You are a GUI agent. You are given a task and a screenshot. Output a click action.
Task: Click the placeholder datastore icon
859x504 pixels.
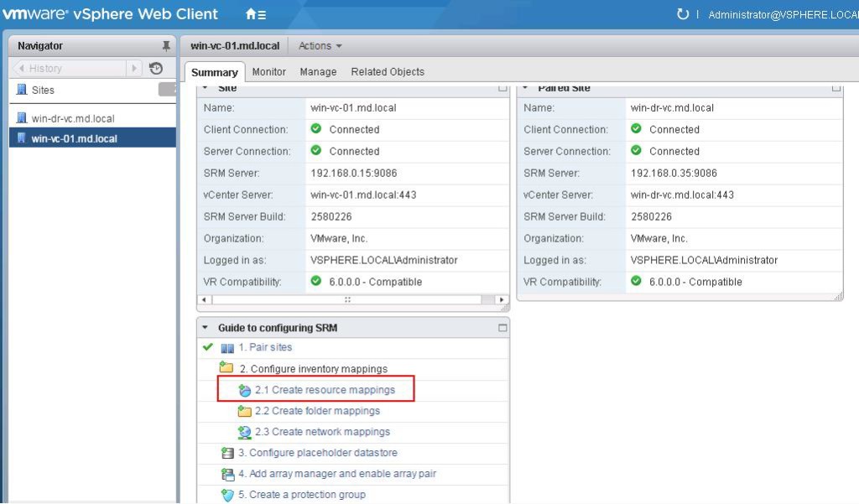pyautogui.click(x=227, y=453)
